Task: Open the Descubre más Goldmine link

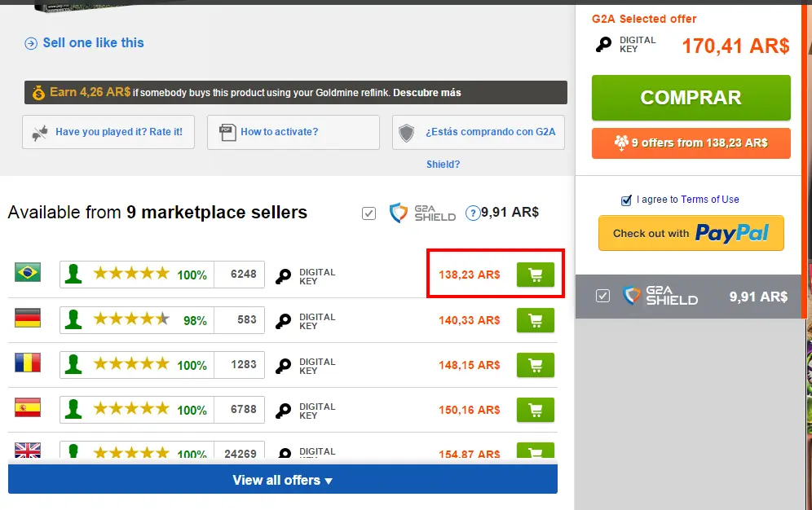Action: pos(426,93)
